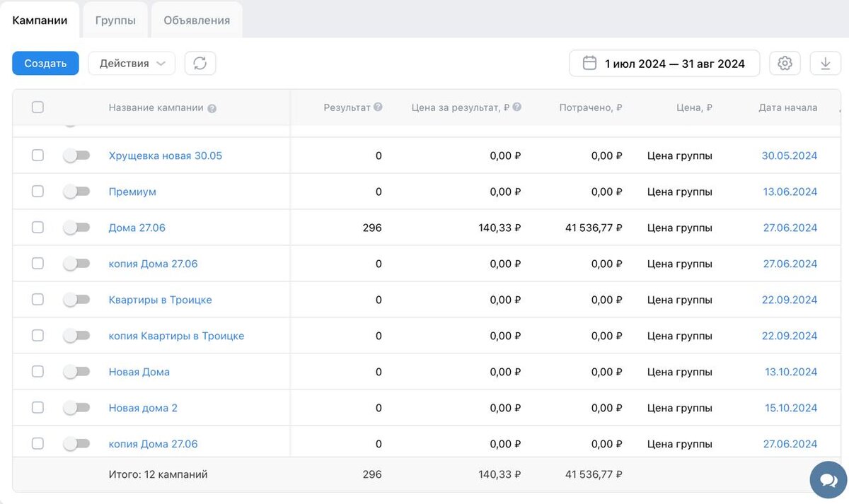Open the Новая дома 2 campaign
This screenshot has width=849, height=504.
(x=143, y=408)
